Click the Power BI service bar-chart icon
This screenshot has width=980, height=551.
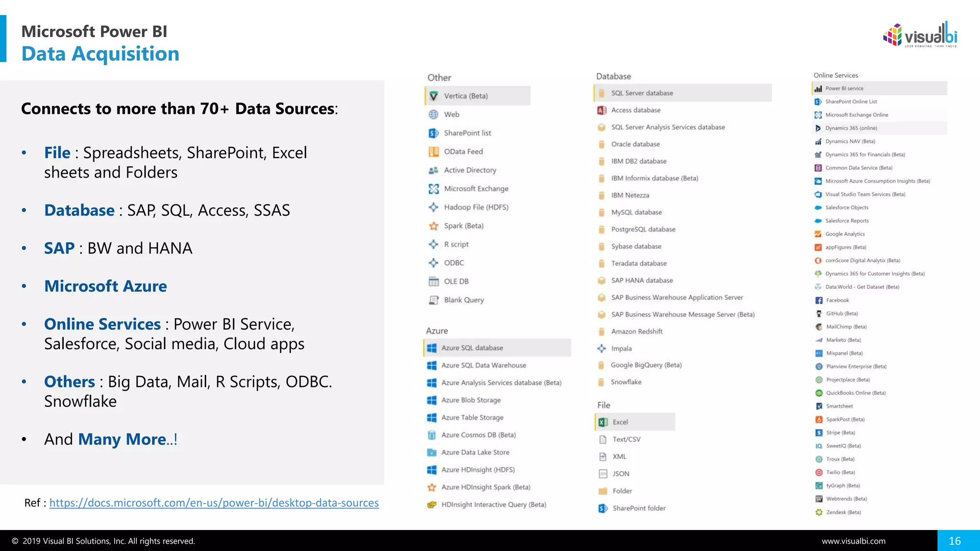[818, 88]
